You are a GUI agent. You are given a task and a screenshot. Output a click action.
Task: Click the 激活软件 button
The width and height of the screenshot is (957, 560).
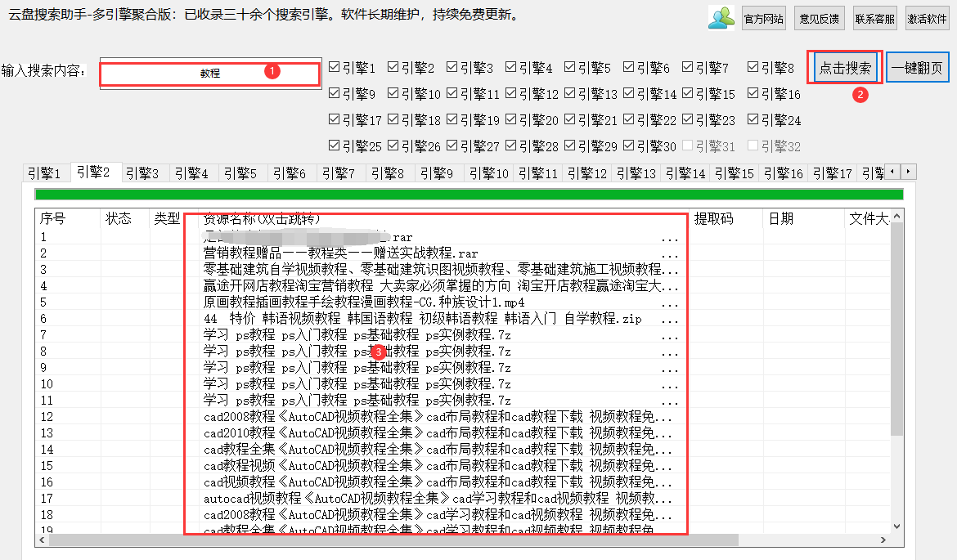(x=927, y=18)
